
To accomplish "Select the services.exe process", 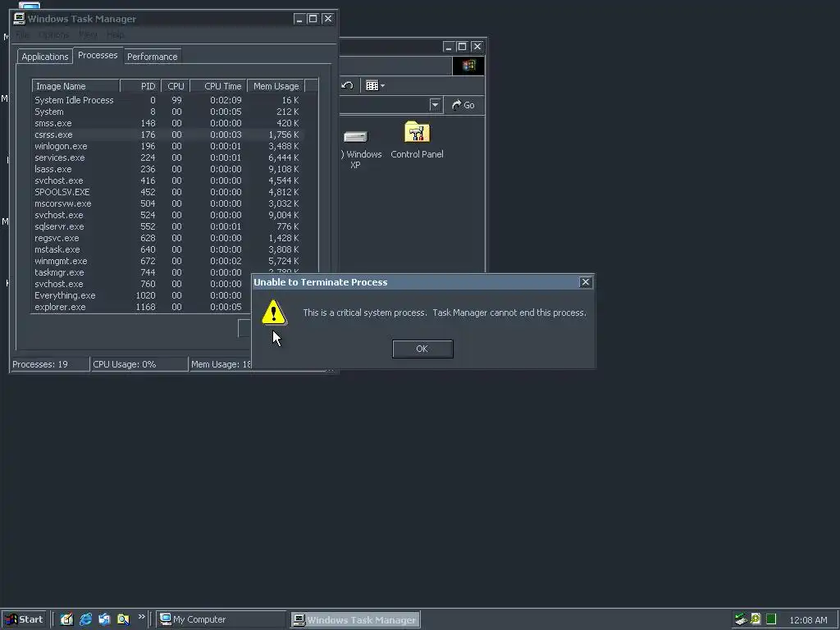I will tap(167, 157).
